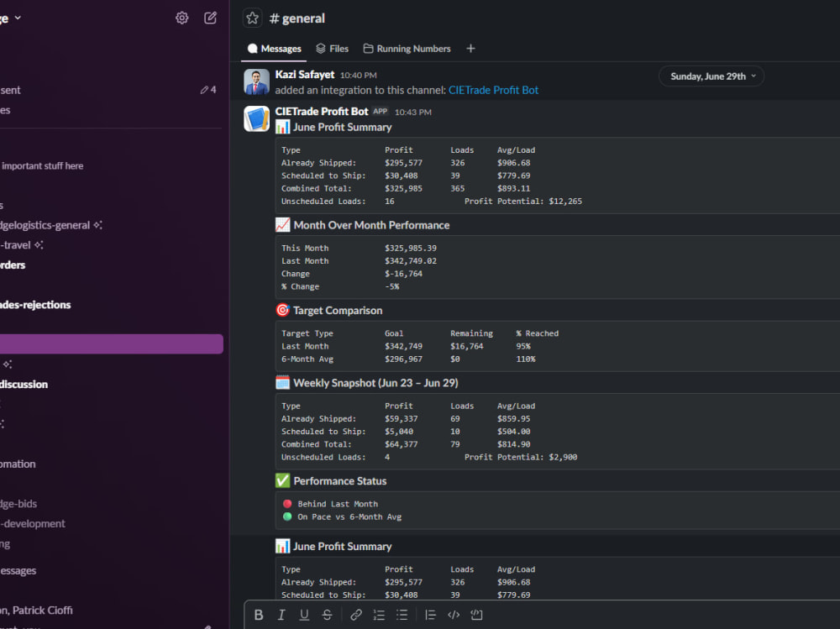Switch to the Messages tab

(x=275, y=49)
